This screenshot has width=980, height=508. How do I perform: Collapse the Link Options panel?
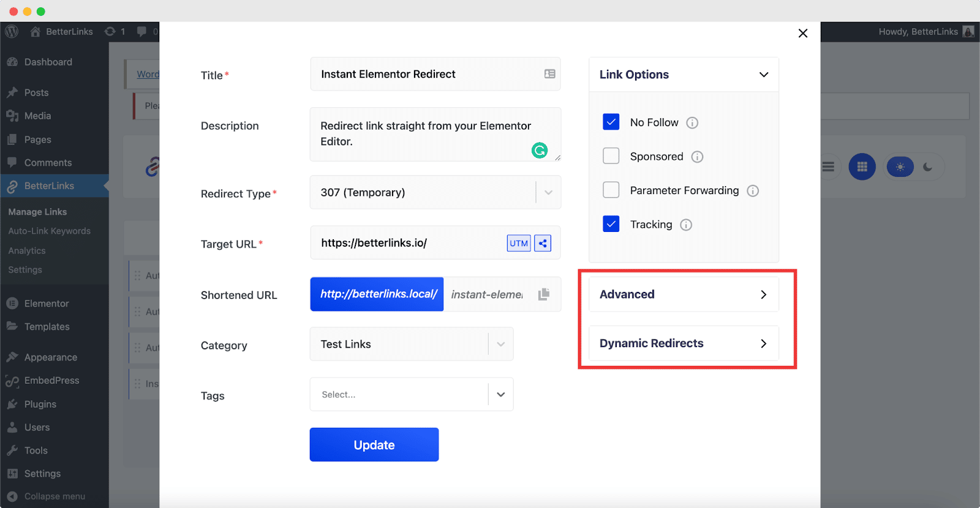(684, 75)
